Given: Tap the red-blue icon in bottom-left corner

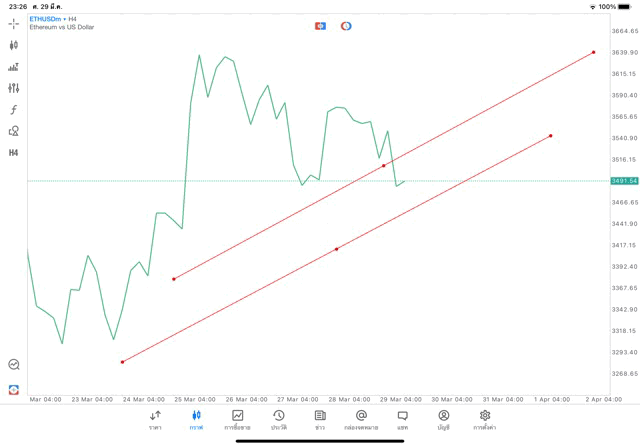Looking at the screenshot, I should pos(13,389).
